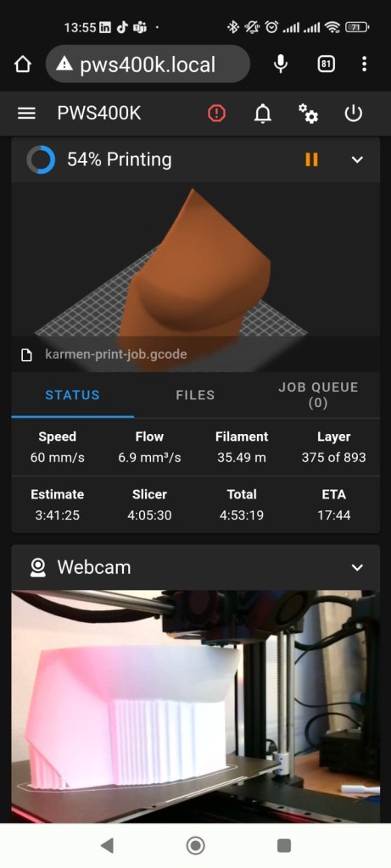
Task: Open the hamburger navigation menu
Action: [x=26, y=114]
